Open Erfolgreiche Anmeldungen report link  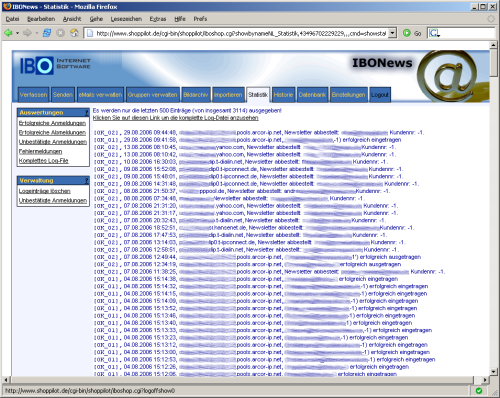(52, 123)
